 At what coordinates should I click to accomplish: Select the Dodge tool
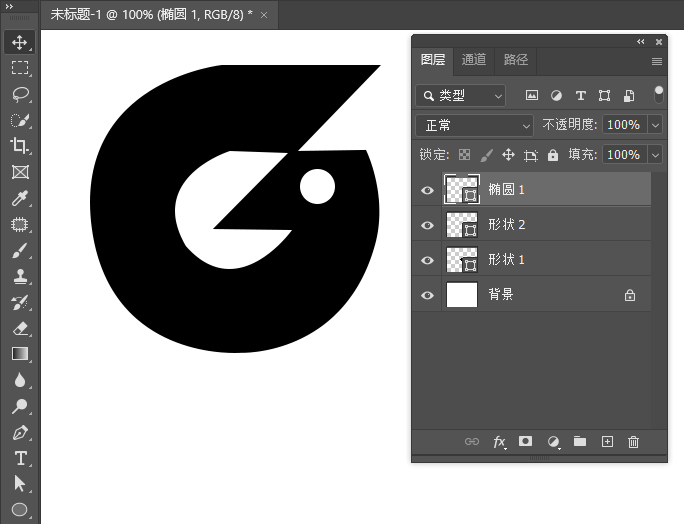[x=20, y=406]
